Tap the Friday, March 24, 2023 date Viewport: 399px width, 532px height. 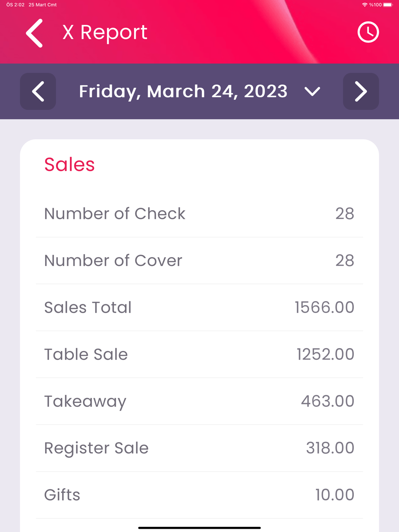183,91
